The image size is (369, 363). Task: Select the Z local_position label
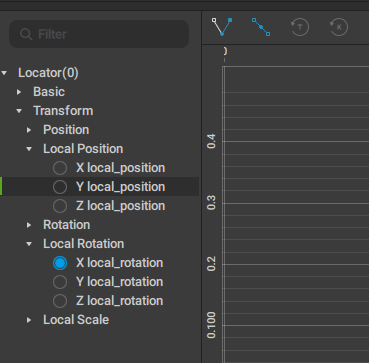coord(120,206)
